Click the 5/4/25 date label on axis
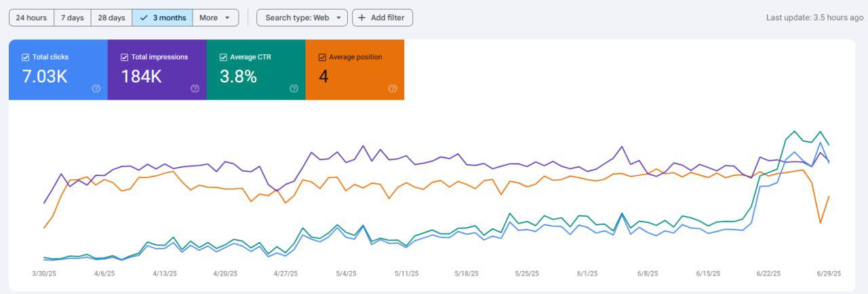Image resolution: width=868 pixels, height=294 pixels. (346, 274)
